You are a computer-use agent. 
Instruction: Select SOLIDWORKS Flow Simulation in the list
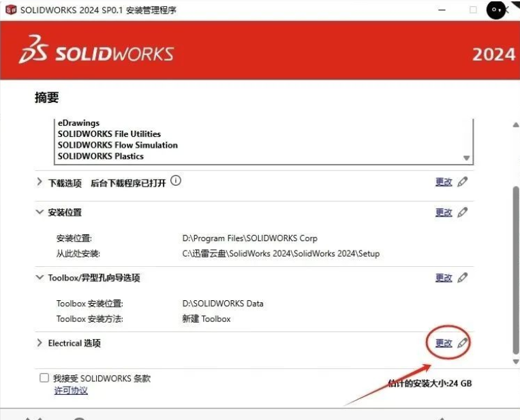point(118,145)
